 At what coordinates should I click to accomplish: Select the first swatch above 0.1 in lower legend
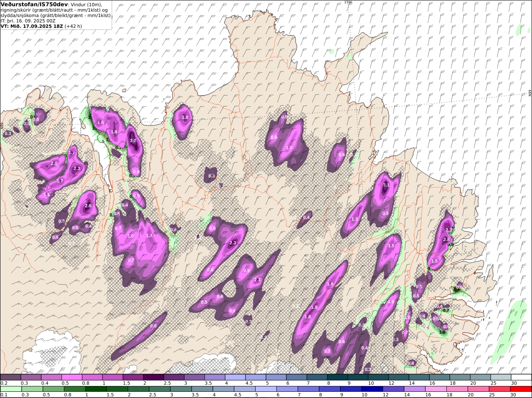(x=10, y=389)
